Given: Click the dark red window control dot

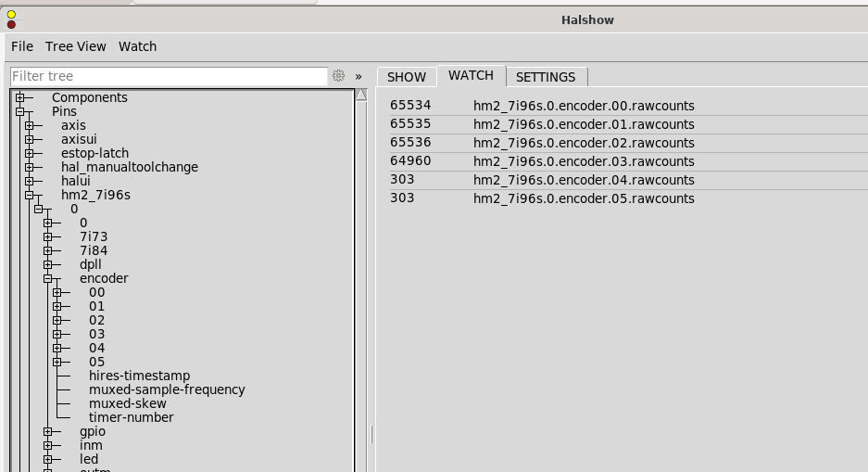Looking at the screenshot, I should click(11, 24).
